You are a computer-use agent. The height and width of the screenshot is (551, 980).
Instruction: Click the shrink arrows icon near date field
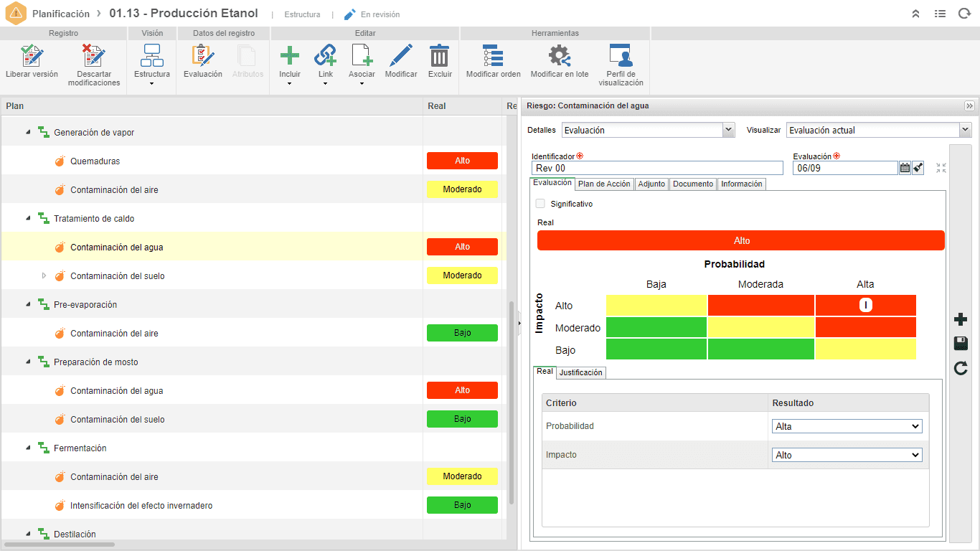(x=941, y=168)
